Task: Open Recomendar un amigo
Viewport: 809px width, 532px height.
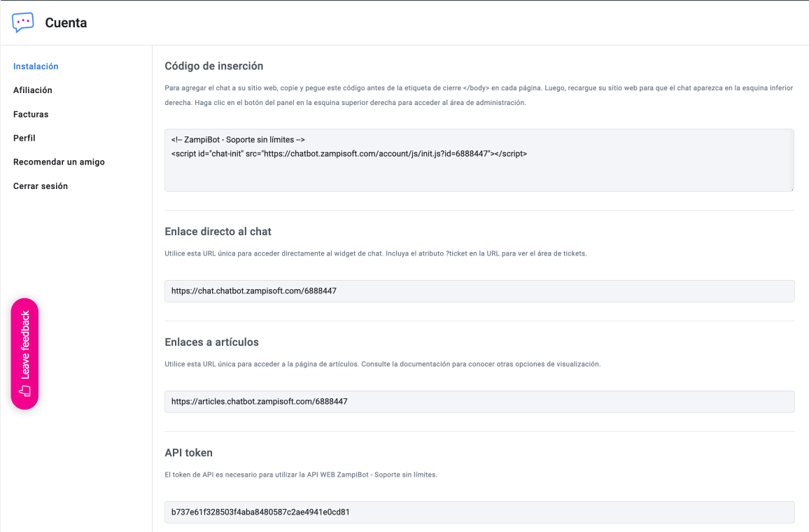Action: [x=59, y=162]
